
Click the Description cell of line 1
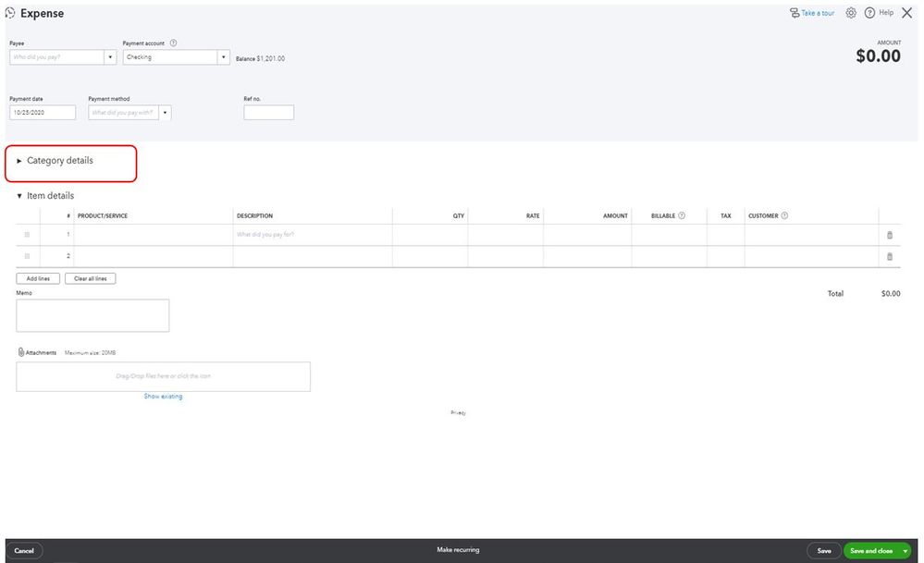pos(313,235)
